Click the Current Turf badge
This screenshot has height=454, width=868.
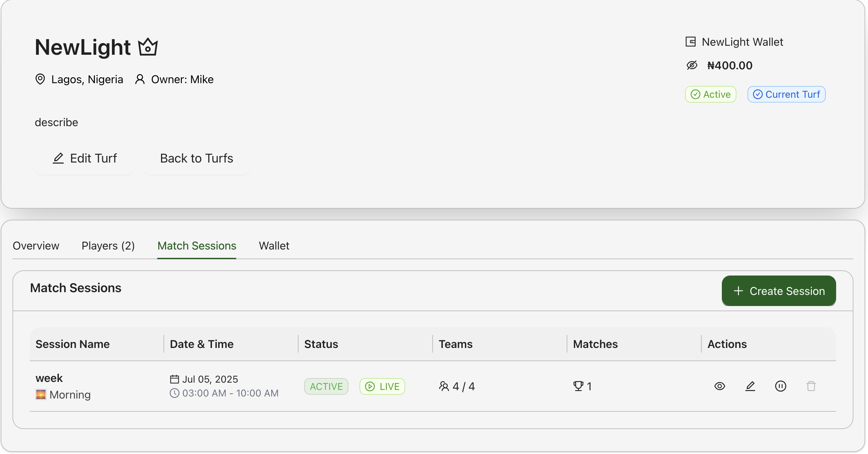point(786,94)
